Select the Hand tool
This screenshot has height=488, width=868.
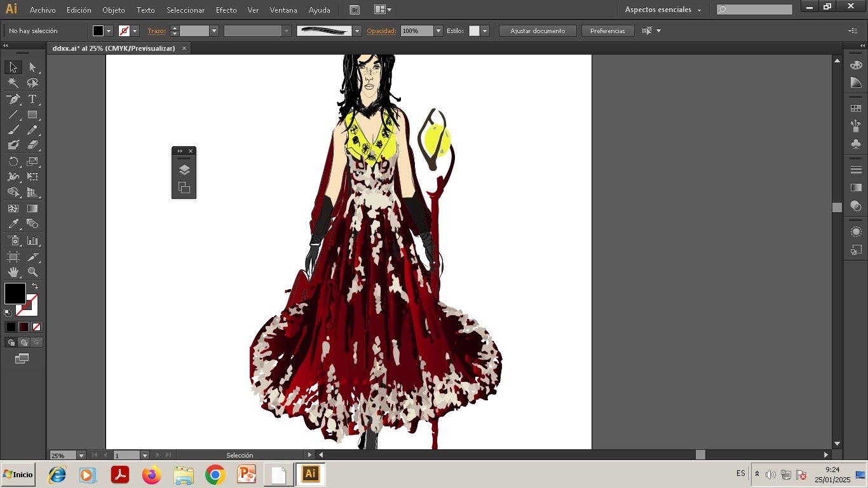coord(13,272)
